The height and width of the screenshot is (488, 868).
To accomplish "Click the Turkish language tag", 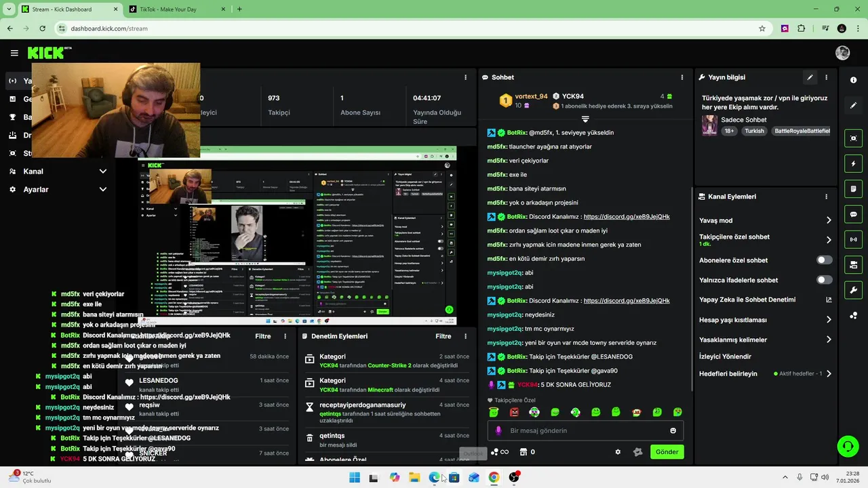I will [754, 131].
